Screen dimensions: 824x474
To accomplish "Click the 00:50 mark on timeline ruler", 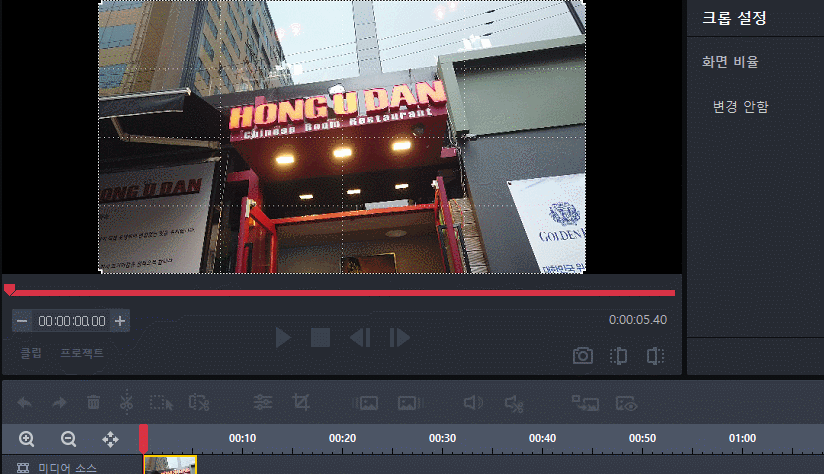I will click(x=642, y=438).
